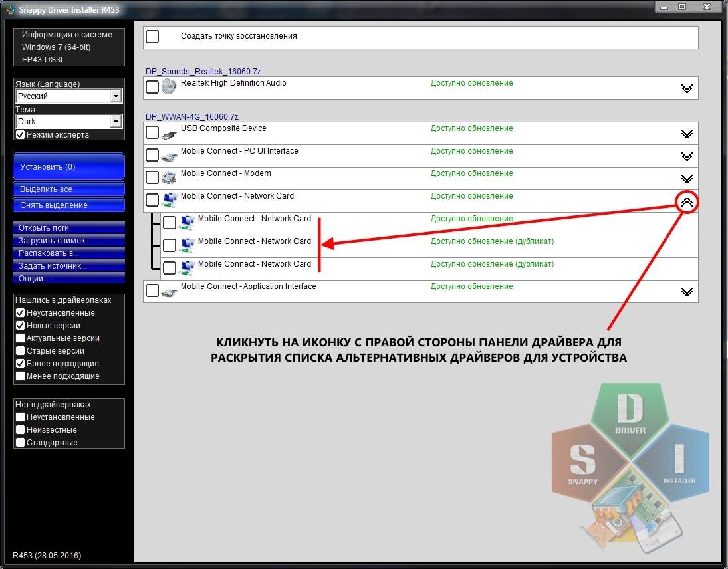Toggle the 'Более подходящие' filter
728x569 pixels.
point(20,364)
